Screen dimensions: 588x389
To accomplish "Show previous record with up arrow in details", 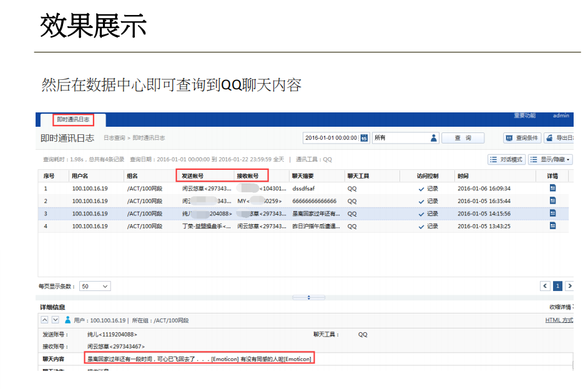I will click(x=44, y=320).
